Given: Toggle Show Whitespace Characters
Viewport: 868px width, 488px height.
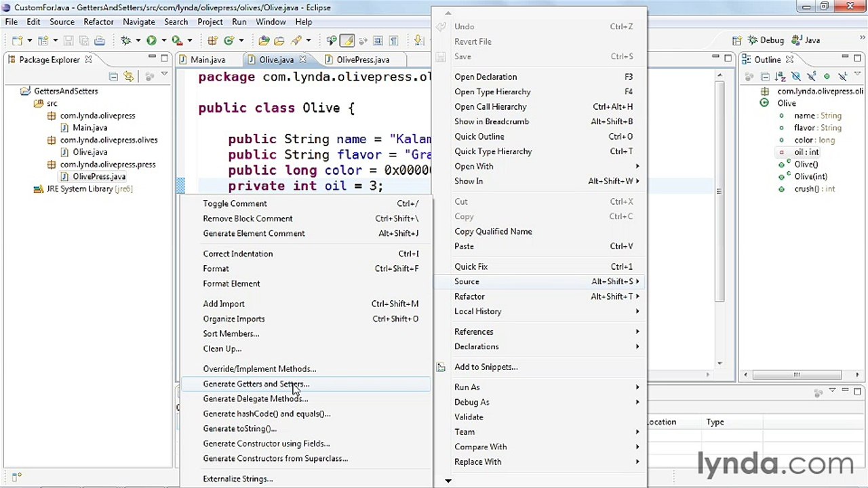Looking at the screenshot, I should point(393,41).
